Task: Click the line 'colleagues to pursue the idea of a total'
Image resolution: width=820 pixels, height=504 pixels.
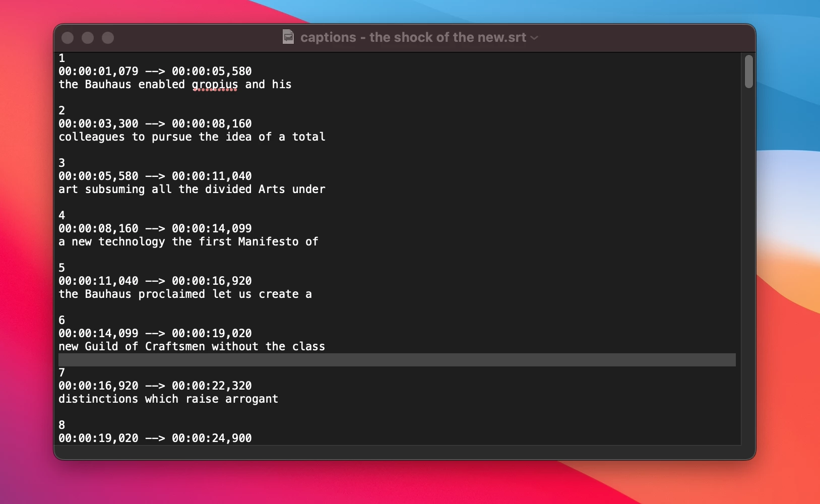Action: click(x=192, y=137)
